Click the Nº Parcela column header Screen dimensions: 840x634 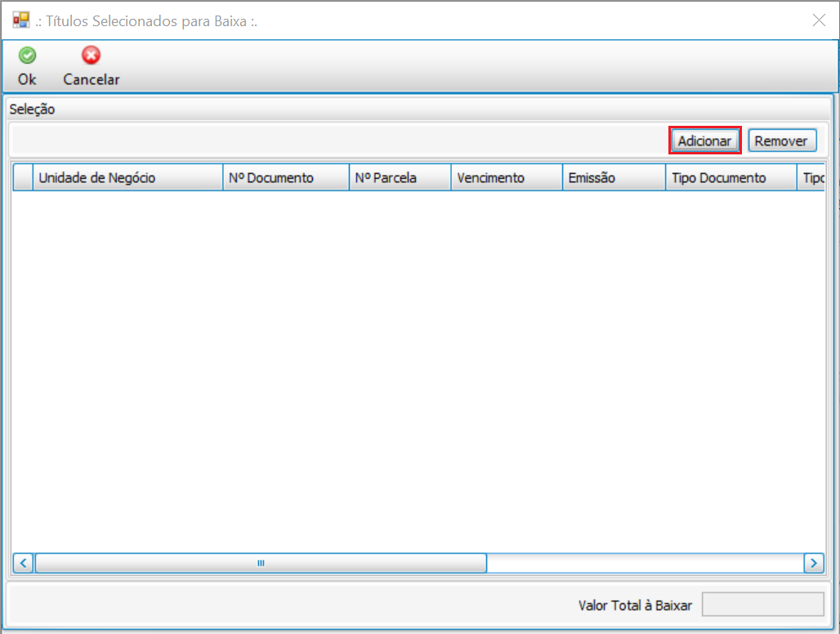(x=400, y=177)
